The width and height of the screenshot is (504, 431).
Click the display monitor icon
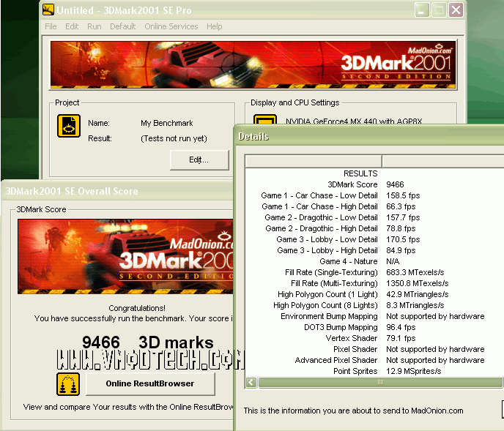(x=265, y=119)
